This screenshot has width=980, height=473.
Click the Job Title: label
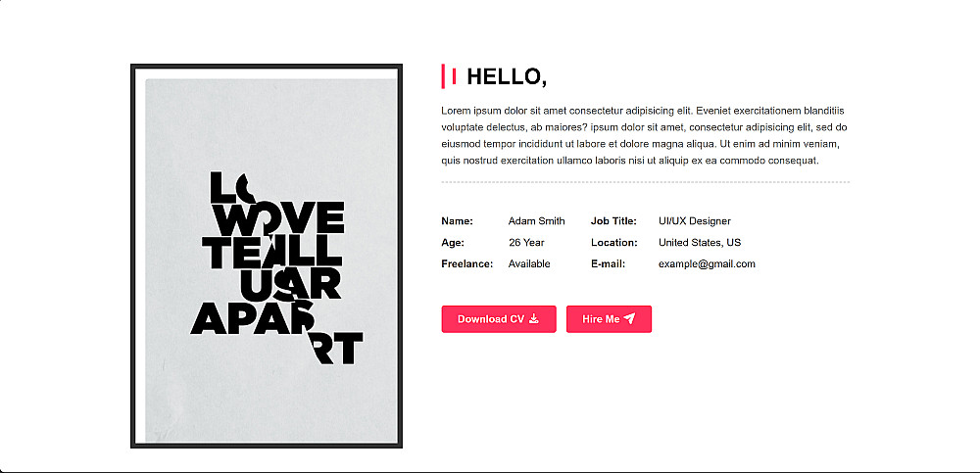[613, 221]
